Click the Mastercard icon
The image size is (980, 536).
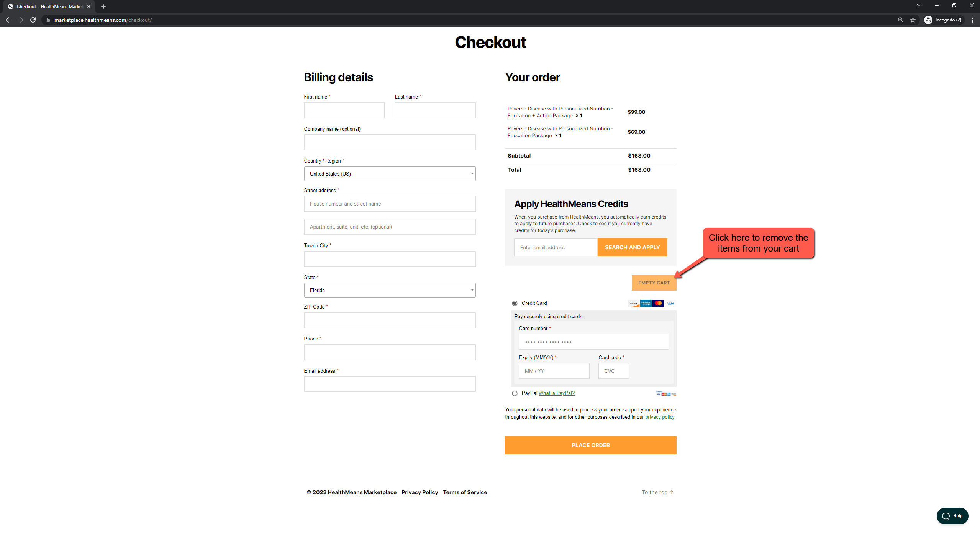pos(658,303)
